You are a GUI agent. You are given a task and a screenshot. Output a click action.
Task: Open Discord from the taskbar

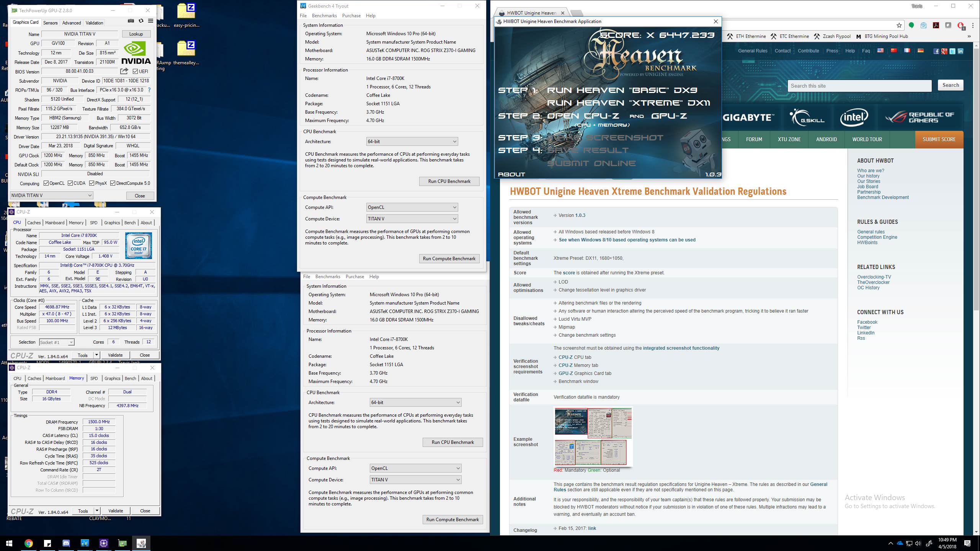pyautogui.click(x=66, y=543)
